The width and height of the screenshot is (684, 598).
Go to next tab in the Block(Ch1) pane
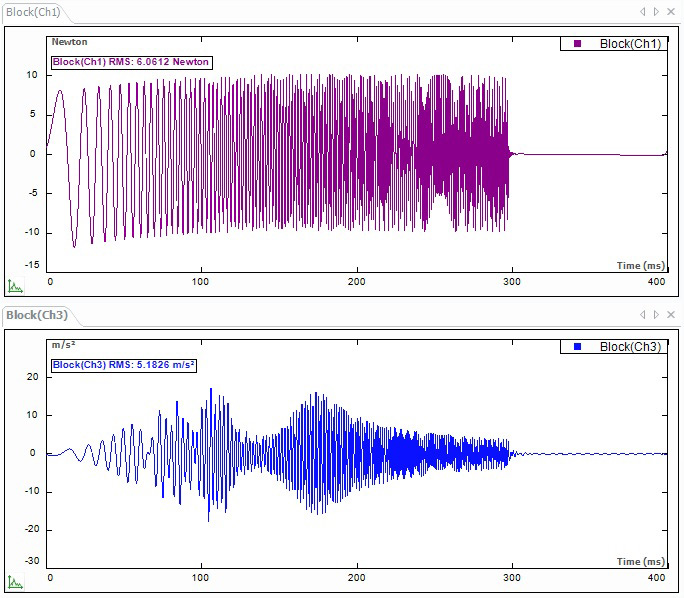pyautogui.click(x=656, y=12)
